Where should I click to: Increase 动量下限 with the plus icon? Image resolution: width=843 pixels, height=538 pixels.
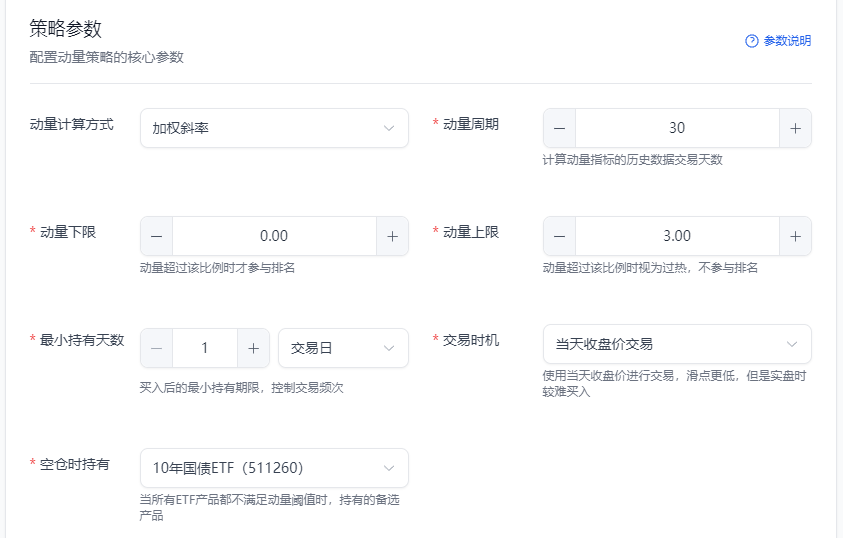[392, 236]
